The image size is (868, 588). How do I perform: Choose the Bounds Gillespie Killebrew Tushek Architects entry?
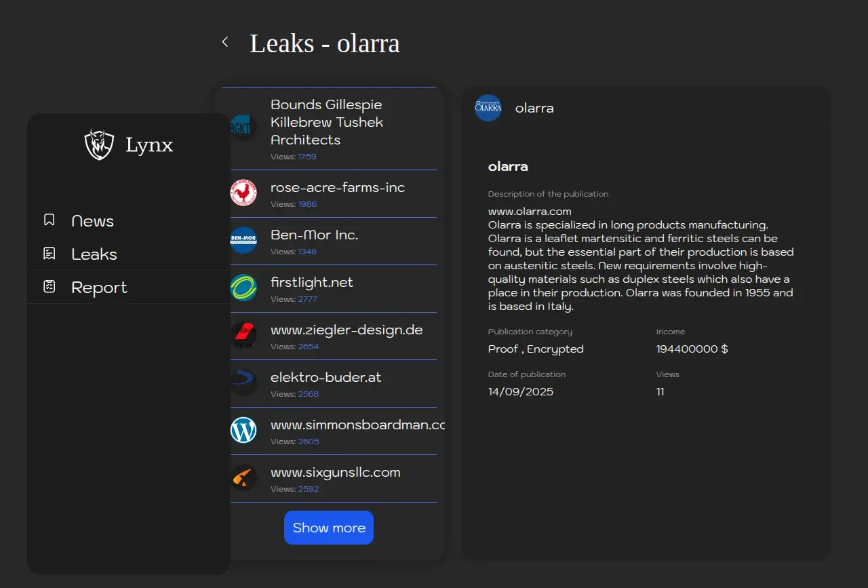coord(327,122)
